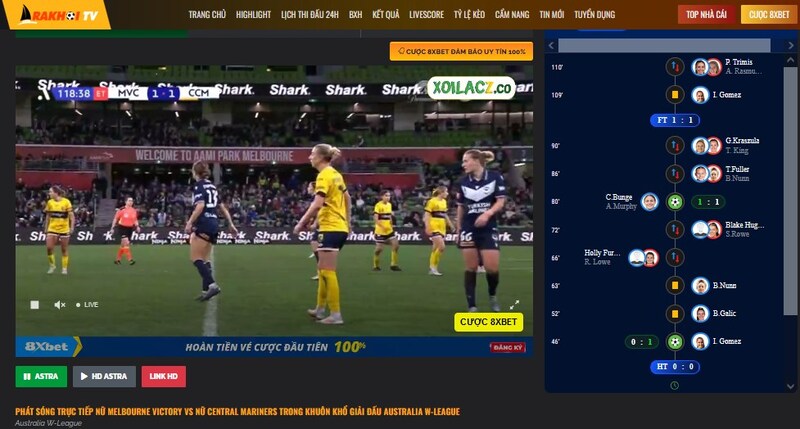This screenshot has height=429, width=800.
Task: Open I. Gomez avatar at 109'
Action: 700,95
